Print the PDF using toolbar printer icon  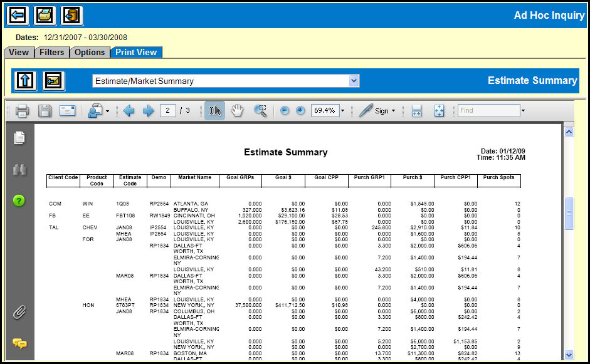pos(22,110)
